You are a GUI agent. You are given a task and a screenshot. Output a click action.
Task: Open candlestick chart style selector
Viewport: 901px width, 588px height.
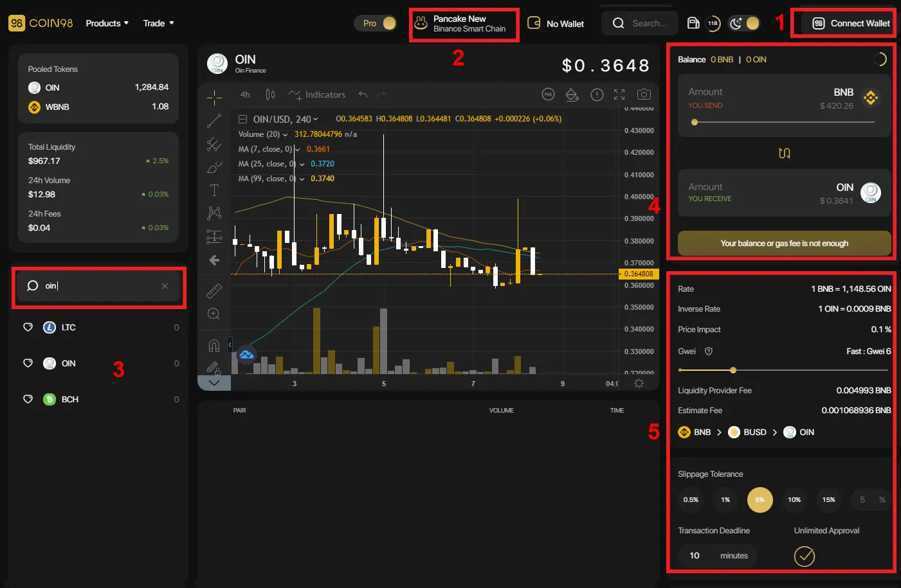click(271, 94)
